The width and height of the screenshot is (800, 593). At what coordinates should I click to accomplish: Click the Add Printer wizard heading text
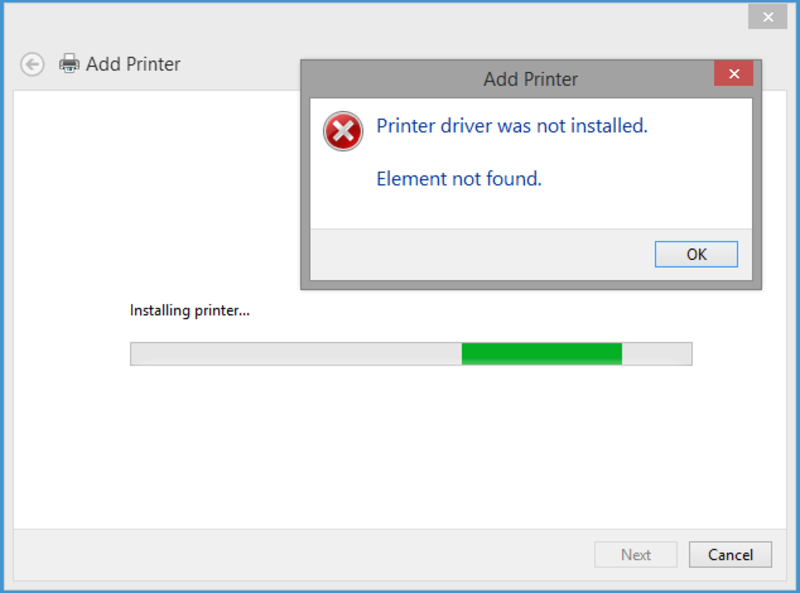[x=133, y=64]
